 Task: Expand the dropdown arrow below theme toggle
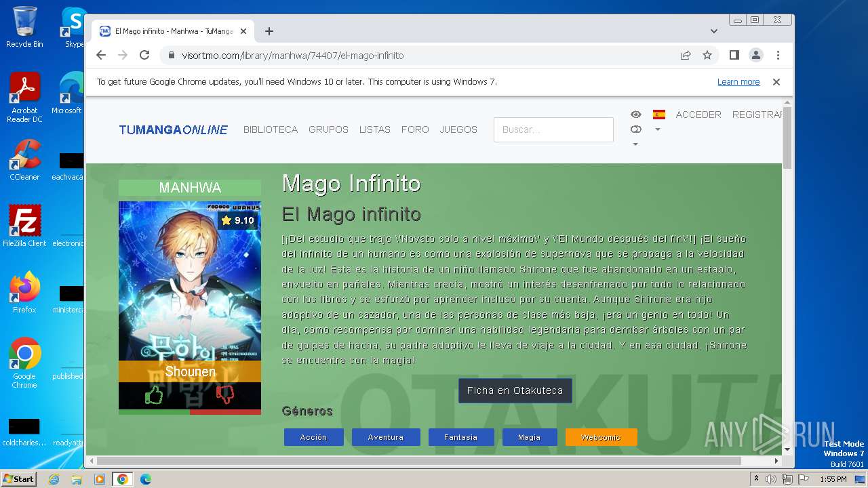point(635,144)
